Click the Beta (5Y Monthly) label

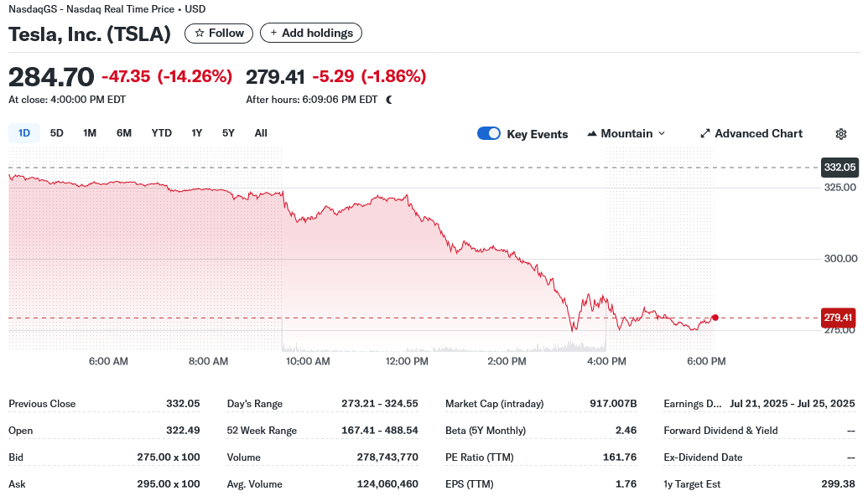[x=486, y=430]
